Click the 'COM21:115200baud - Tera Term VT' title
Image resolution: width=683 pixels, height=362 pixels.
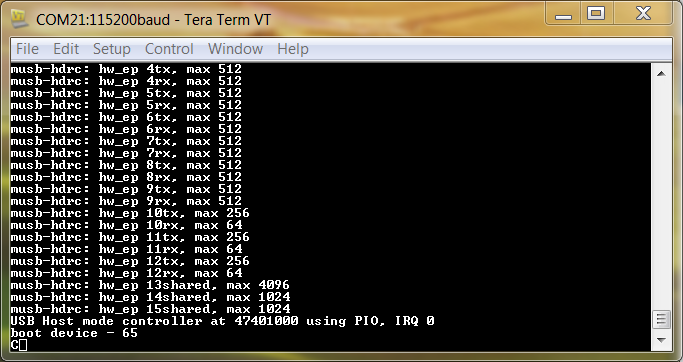tap(153, 20)
